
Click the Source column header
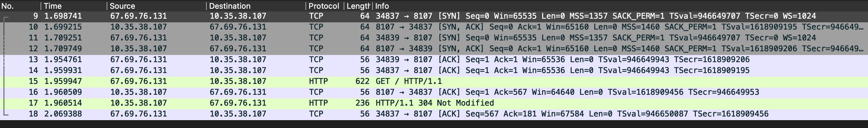(156, 6)
